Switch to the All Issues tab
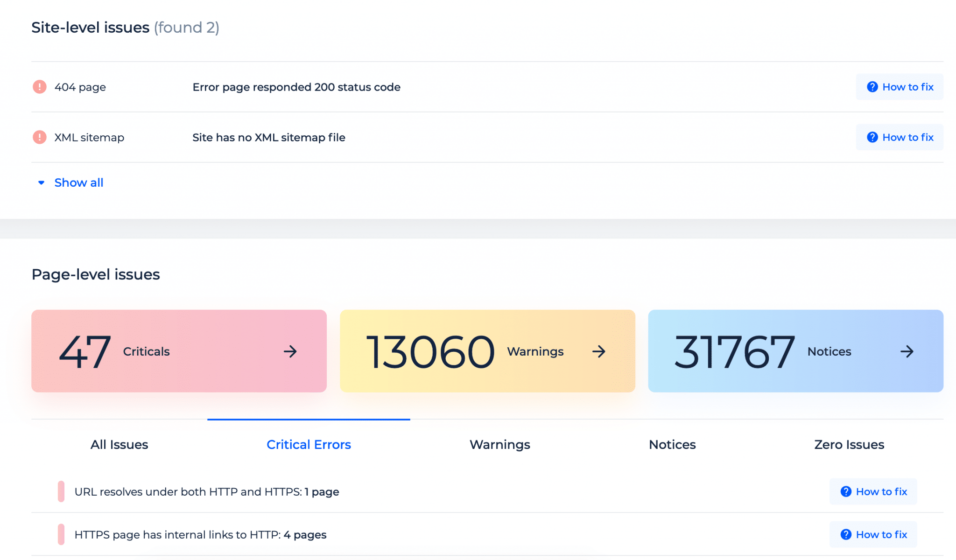956x560 pixels. (119, 445)
